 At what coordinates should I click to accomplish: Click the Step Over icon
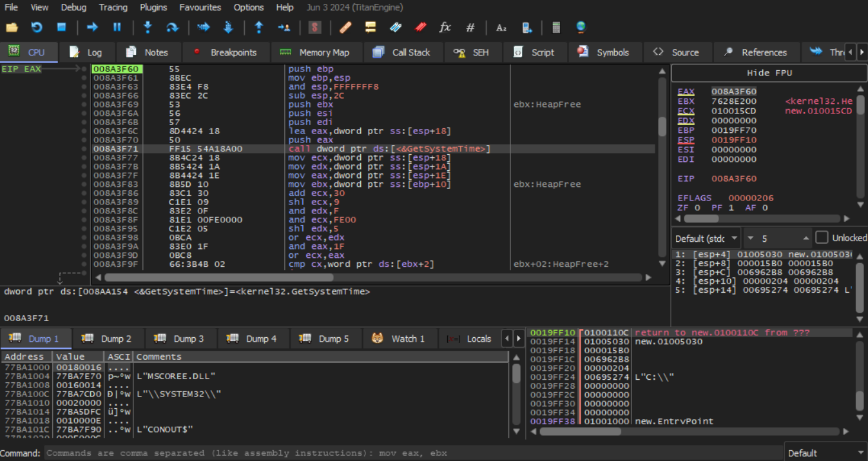172,27
